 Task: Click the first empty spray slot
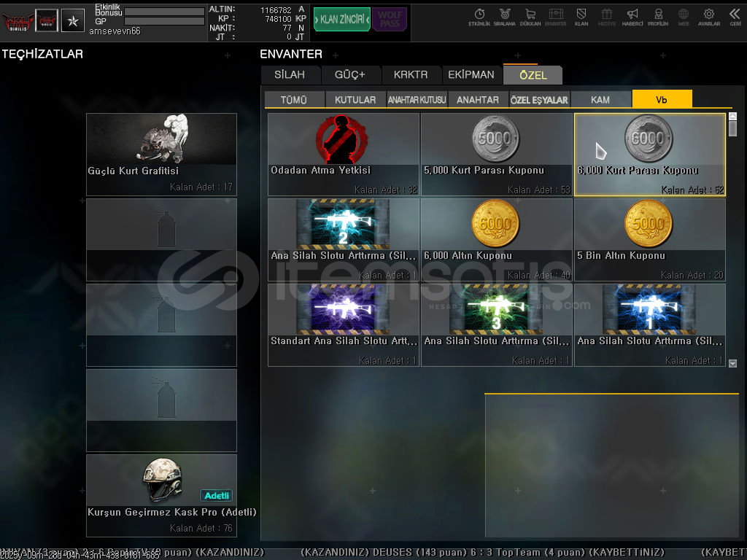click(x=161, y=240)
